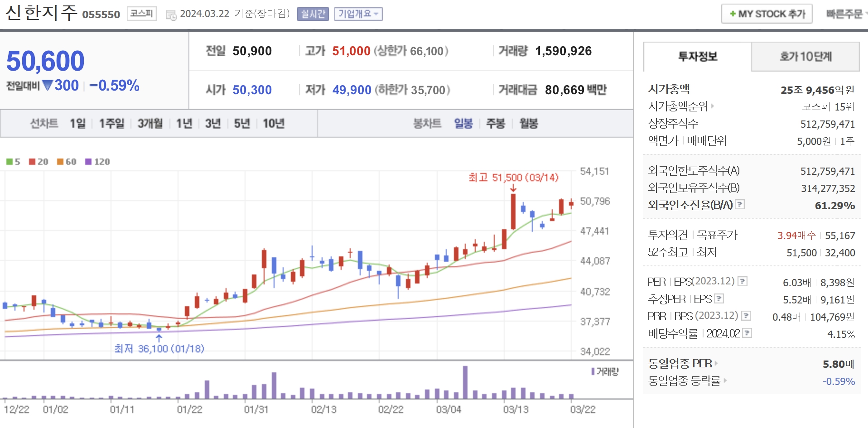868x428 pixels.
Task: Open help icon next to PBR BPS(2023.12)
Action: (x=746, y=316)
